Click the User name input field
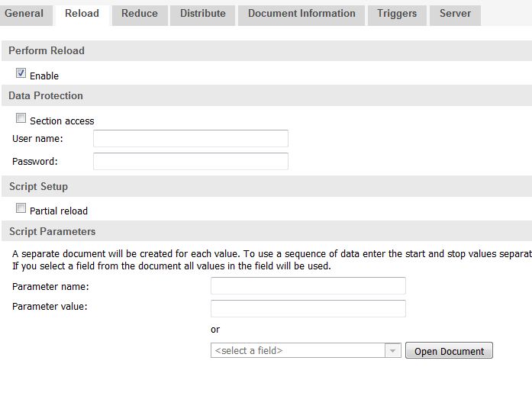 pyautogui.click(x=191, y=138)
